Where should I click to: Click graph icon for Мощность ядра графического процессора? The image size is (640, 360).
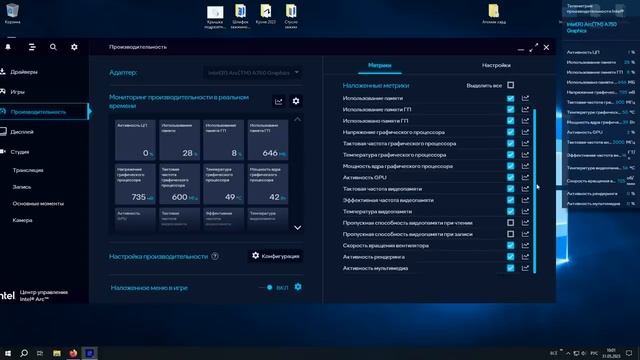[525, 166]
